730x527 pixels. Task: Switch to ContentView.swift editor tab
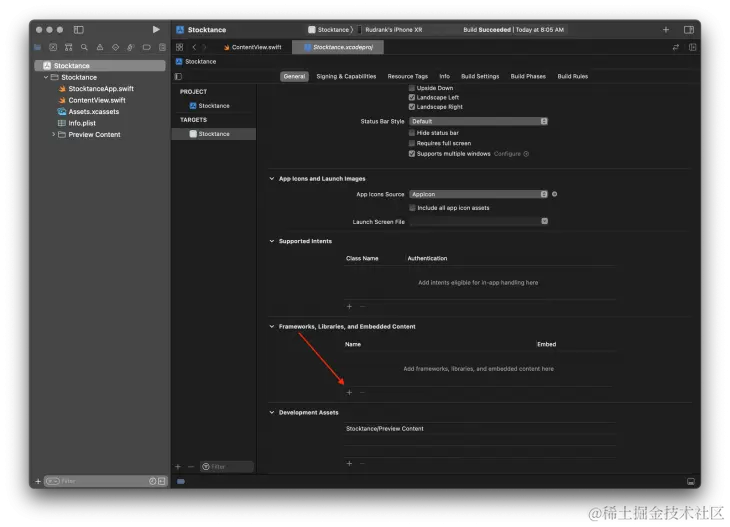coord(252,47)
